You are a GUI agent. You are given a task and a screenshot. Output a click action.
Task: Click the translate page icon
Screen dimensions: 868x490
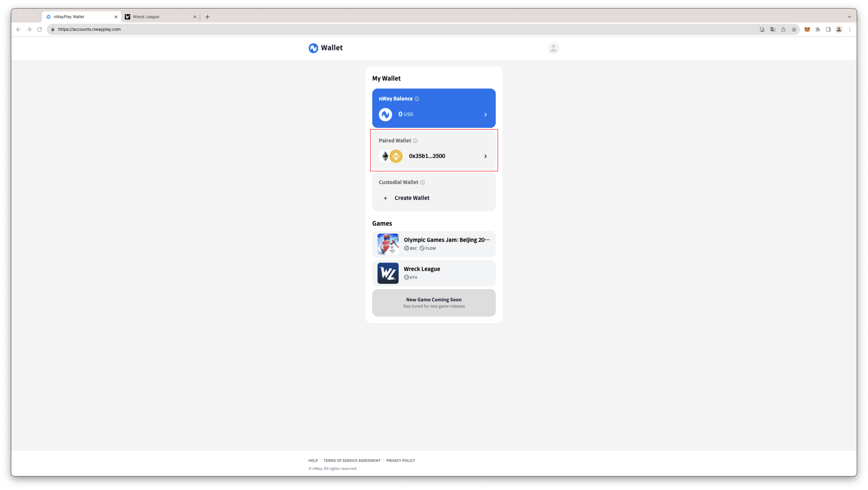point(773,29)
